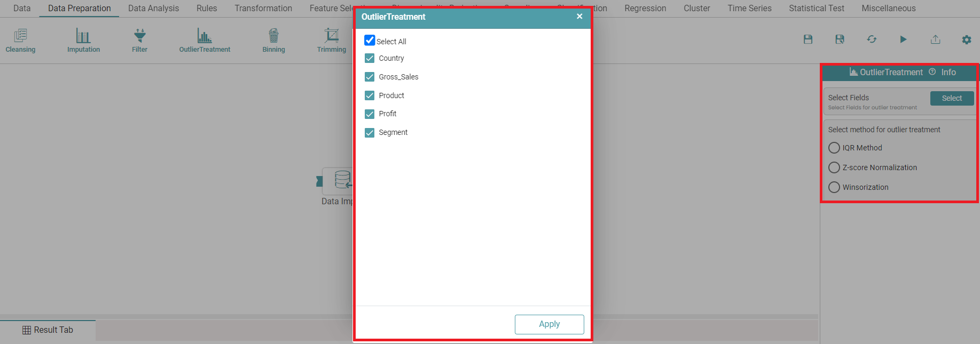This screenshot has height=344, width=980.
Task: Uncheck the Gross_Sales field checkbox
Action: (370, 77)
